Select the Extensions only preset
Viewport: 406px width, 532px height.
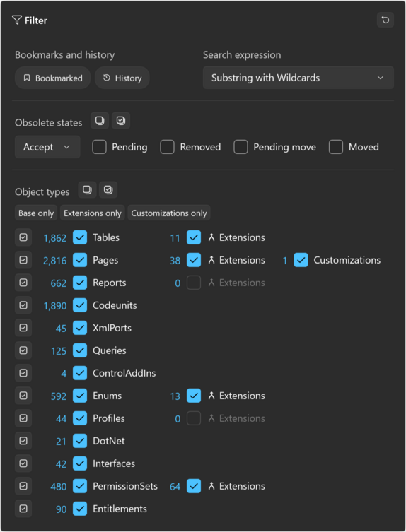(93, 213)
